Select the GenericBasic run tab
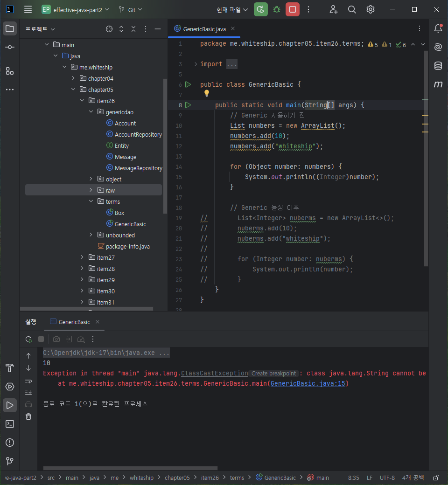The width and height of the screenshot is (448, 485). (74, 322)
